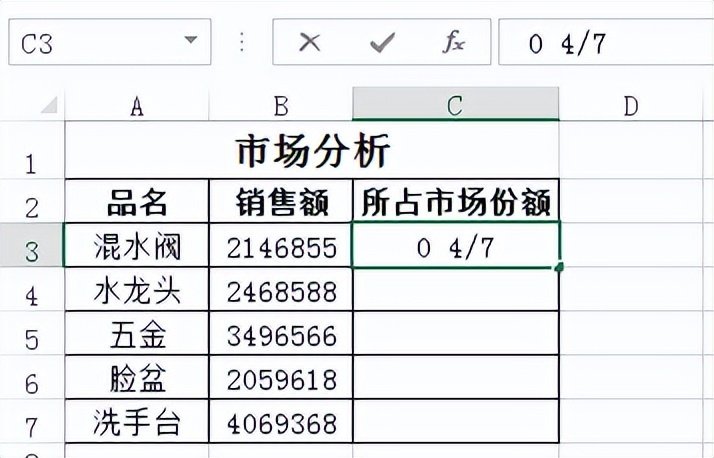
Task: Select cell D3 beside the 0 4/7 cell
Action: tap(631, 245)
